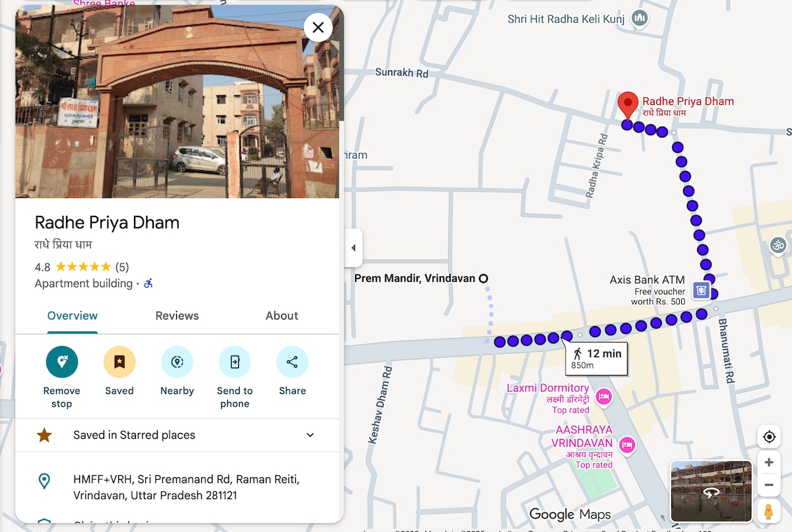Click the Saved bookmark icon
This screenshot has height=532, width=792.
pos(119,362)
